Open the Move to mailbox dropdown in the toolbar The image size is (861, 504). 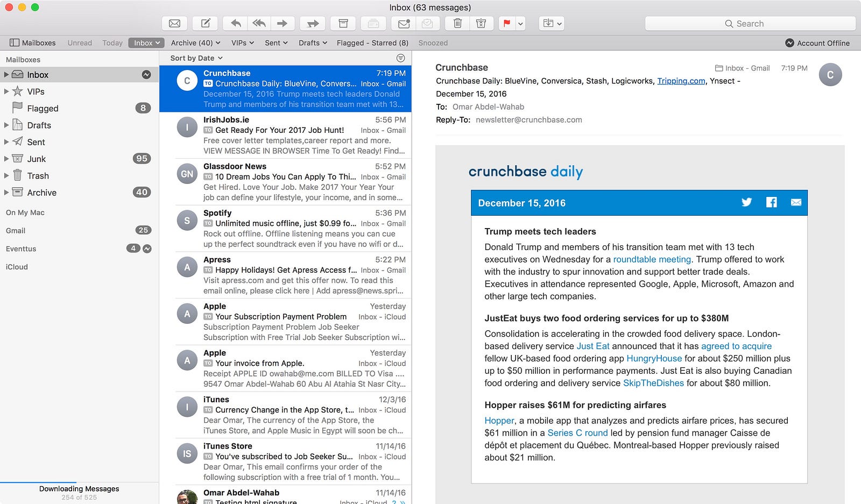click(552, 23)
